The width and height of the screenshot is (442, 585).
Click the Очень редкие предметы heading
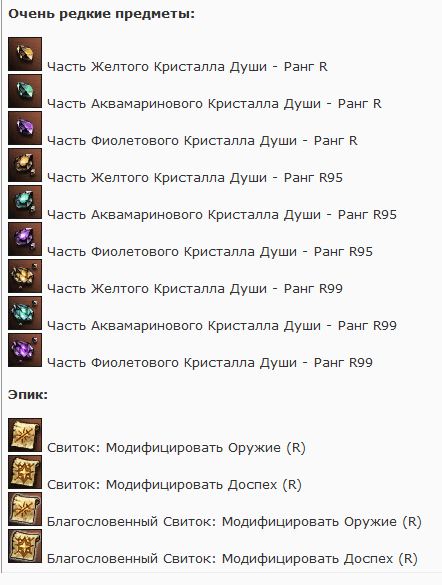(x=101, y=14)
